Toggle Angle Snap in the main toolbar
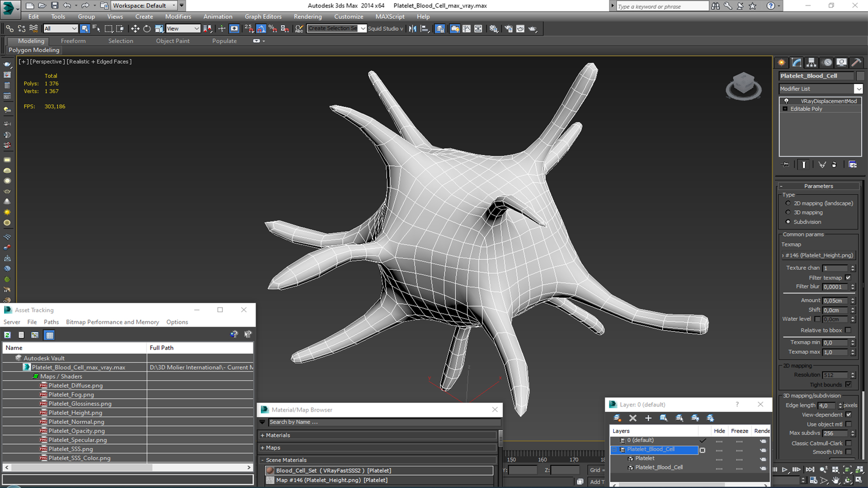The image size is (868, 488). coord(261,28)
